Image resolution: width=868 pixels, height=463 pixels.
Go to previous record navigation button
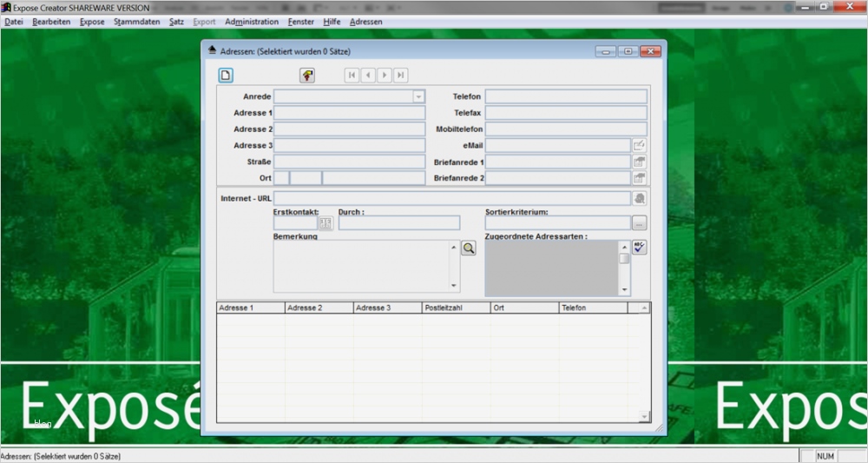[x=368, y=76]
